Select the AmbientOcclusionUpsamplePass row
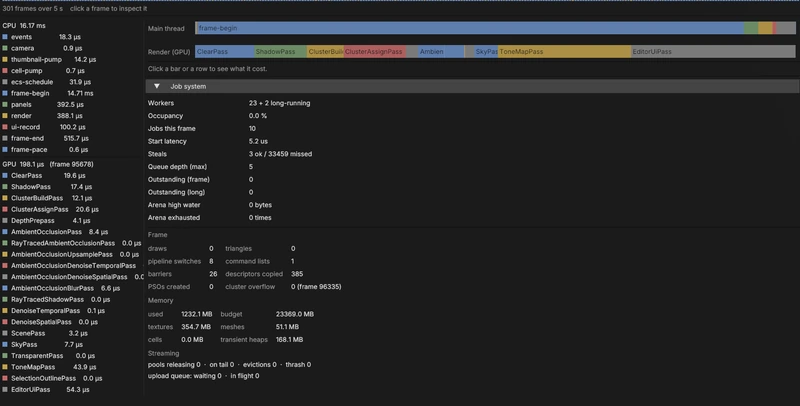Viewport: 800px width, 406px height. (71, 254)
